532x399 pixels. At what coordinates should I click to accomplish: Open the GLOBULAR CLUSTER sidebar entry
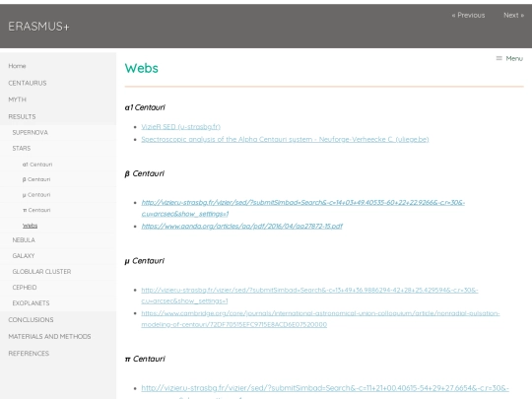[41, 272]
